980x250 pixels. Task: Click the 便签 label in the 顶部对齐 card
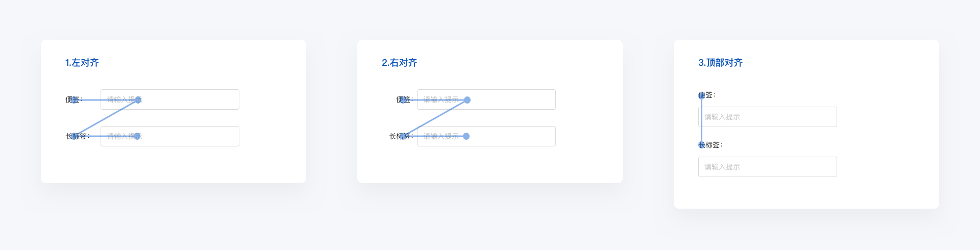[706, 95]
